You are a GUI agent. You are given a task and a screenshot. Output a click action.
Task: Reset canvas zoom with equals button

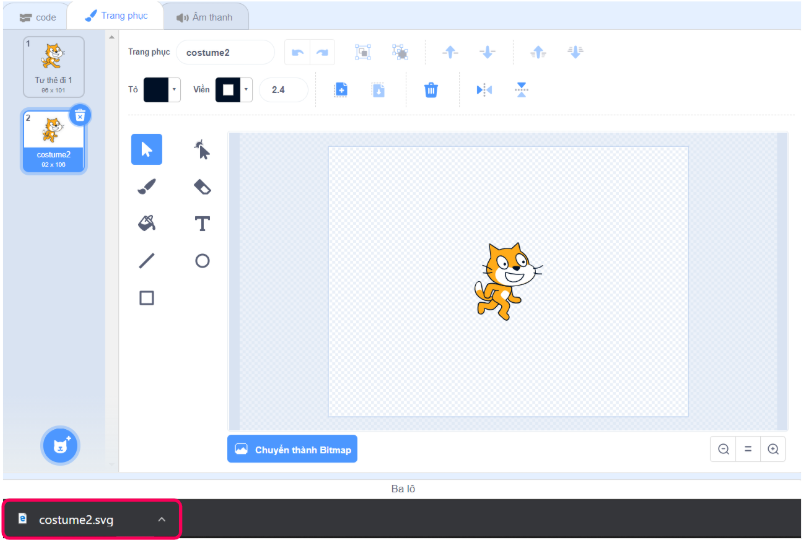748,449
